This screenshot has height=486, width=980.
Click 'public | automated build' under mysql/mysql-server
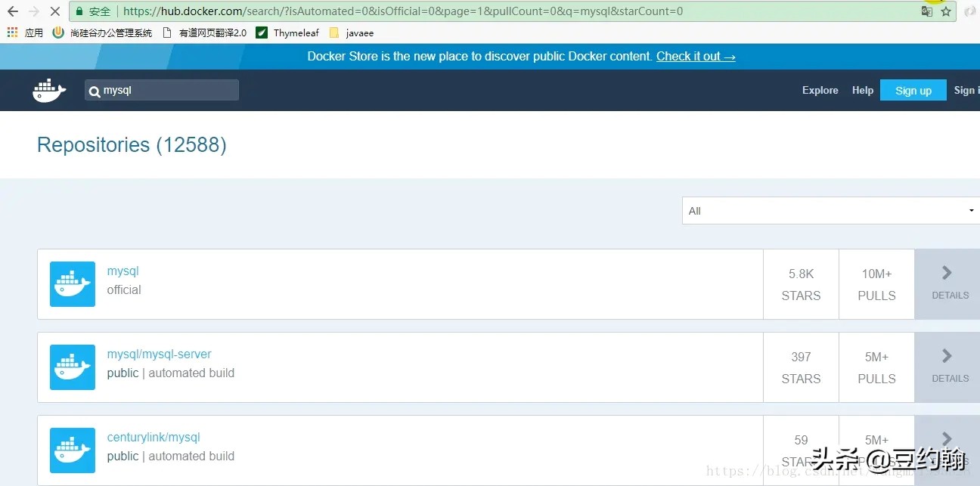tap(171, 373)
